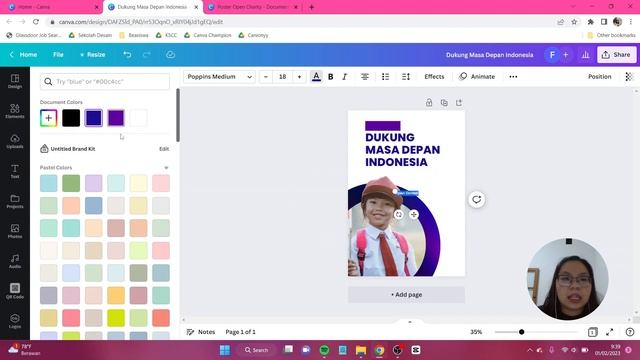Viewport: 640px width, 360px height.
Task: Redo the last undone action
Action: [147, 55]
